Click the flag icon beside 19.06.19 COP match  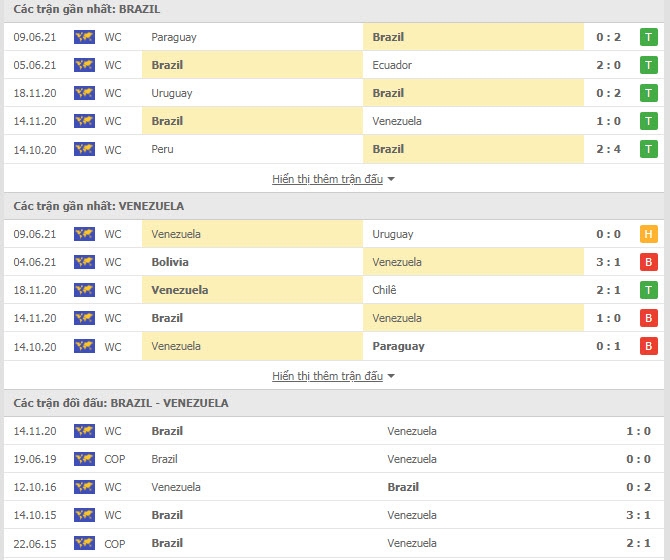tap(84, 459)
